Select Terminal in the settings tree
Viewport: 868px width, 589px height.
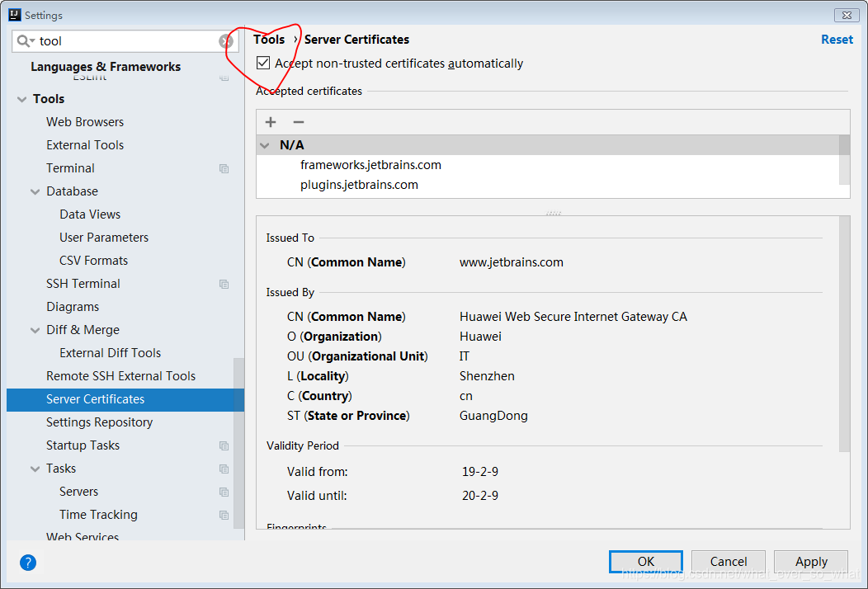pos(70,167)
